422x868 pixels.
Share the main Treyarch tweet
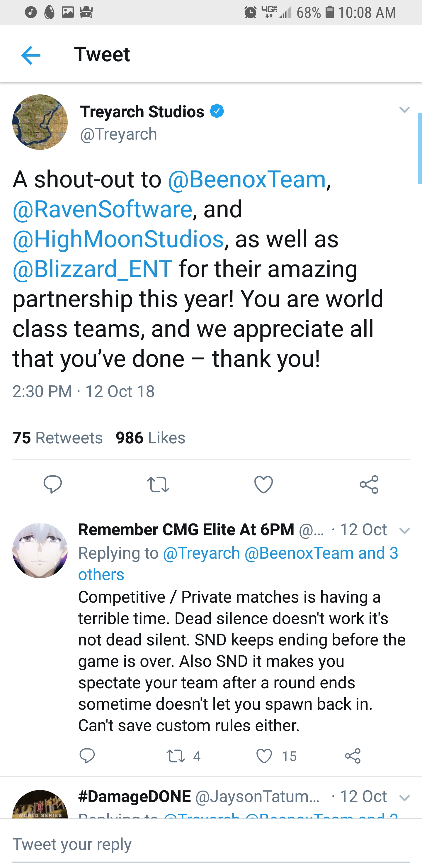(x=369, y=484)
